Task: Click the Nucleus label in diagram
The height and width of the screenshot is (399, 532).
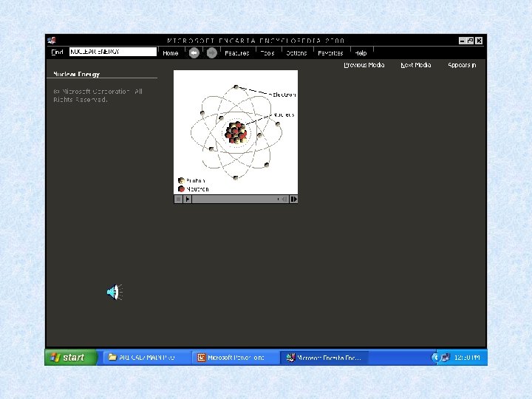Action: (284, 115)
